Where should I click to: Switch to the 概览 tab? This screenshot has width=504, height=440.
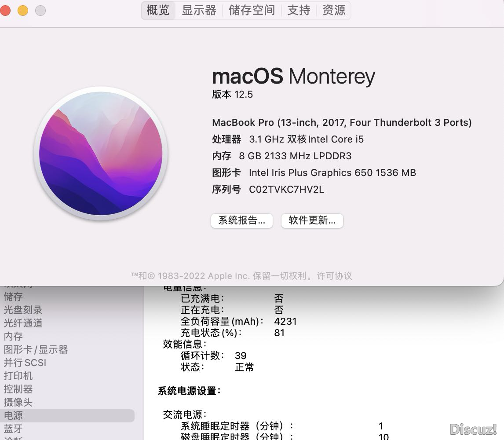tap(158, 10)
